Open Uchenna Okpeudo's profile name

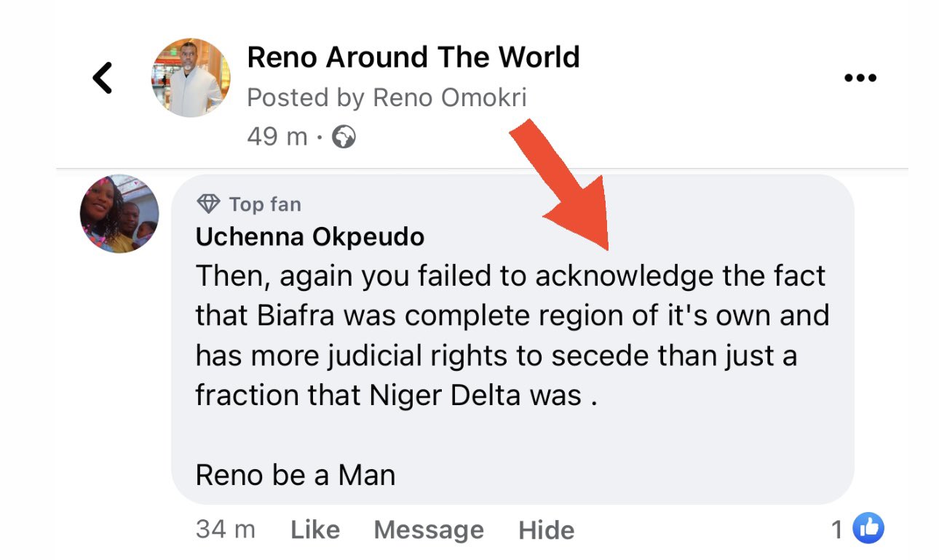pos(309,237)
